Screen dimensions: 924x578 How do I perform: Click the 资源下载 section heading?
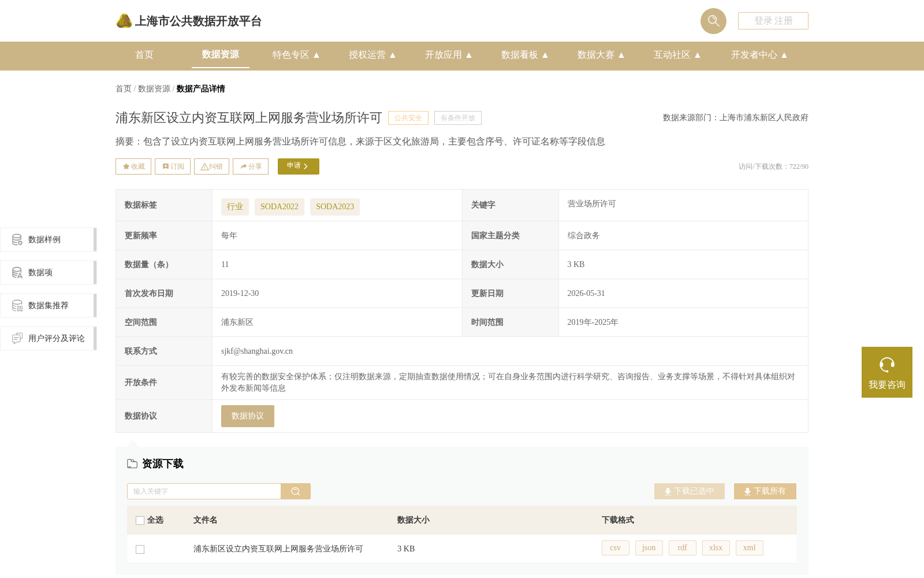click(163, 464)
